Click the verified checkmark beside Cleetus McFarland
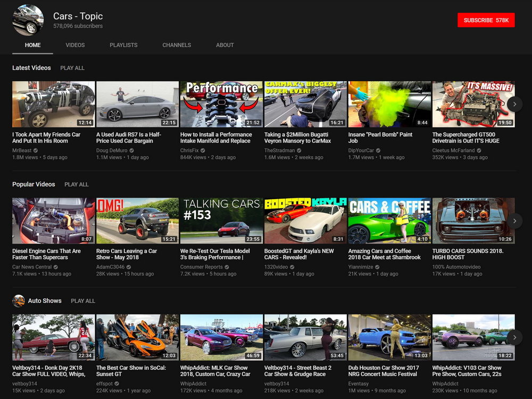Screen dimensions: 532x399 pyautogui.click(x=479, y=151)
